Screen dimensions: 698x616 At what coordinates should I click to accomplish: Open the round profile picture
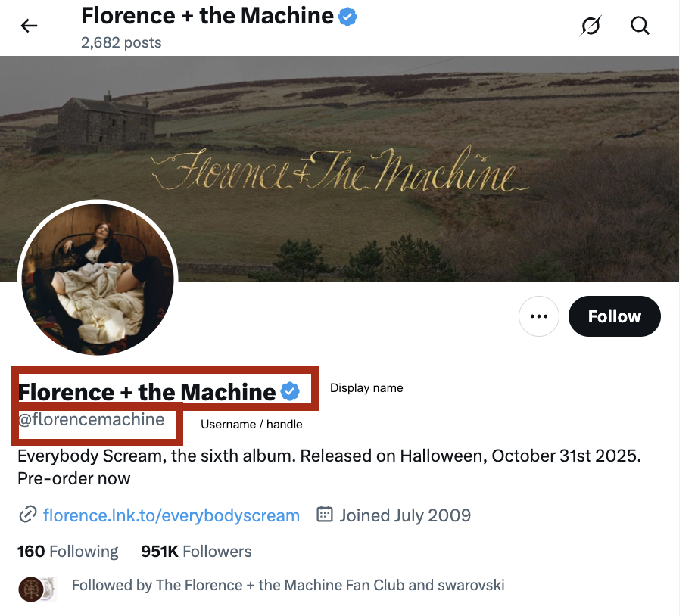tap(98, 278)
